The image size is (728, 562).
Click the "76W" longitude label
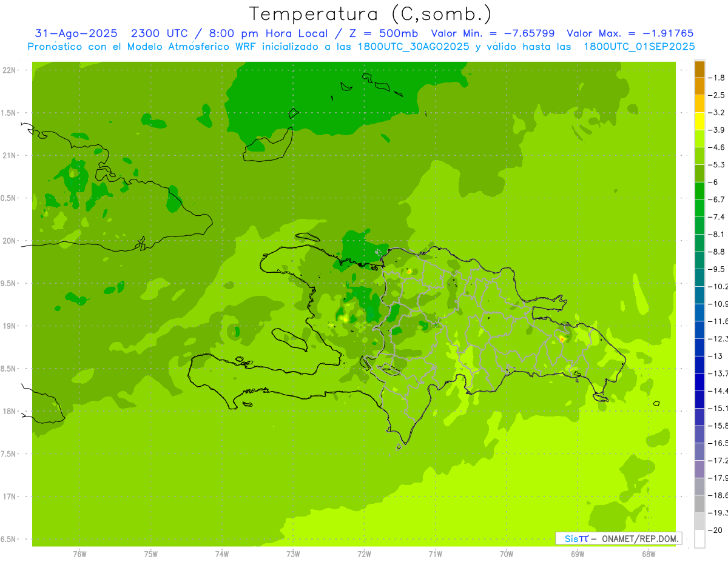coord(79,554)
